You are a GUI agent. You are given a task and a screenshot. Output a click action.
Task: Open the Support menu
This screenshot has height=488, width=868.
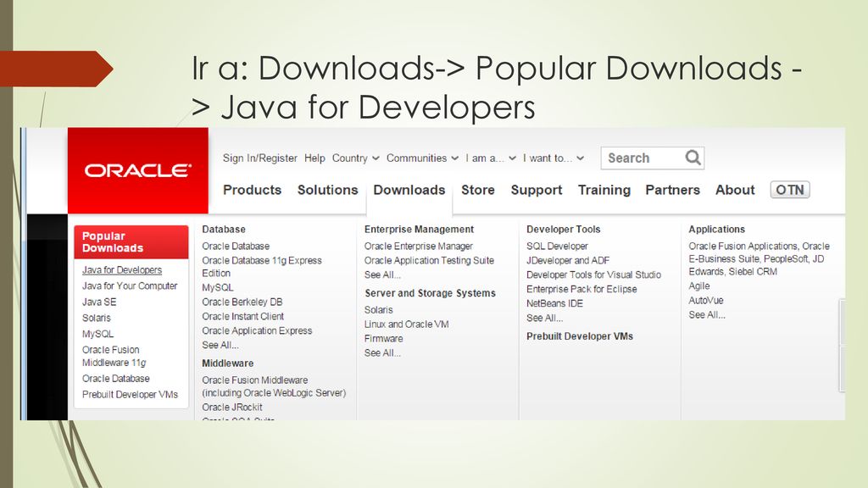pyautogui.click(x=537, y=190)
